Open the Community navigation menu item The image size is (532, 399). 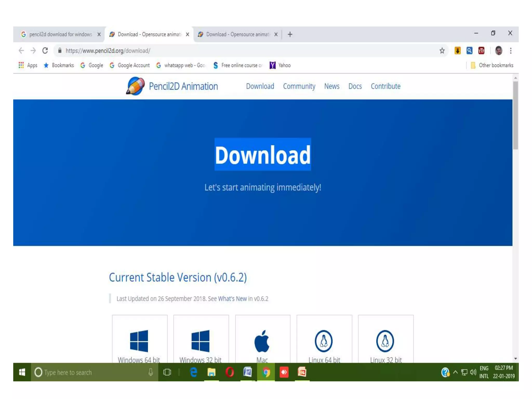tap(299, 86)
